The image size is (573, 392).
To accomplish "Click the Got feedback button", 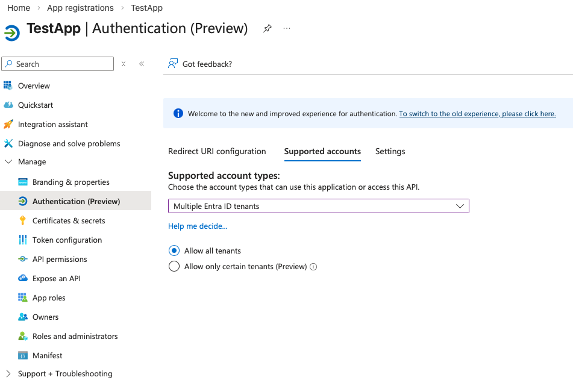I will 201,64.
